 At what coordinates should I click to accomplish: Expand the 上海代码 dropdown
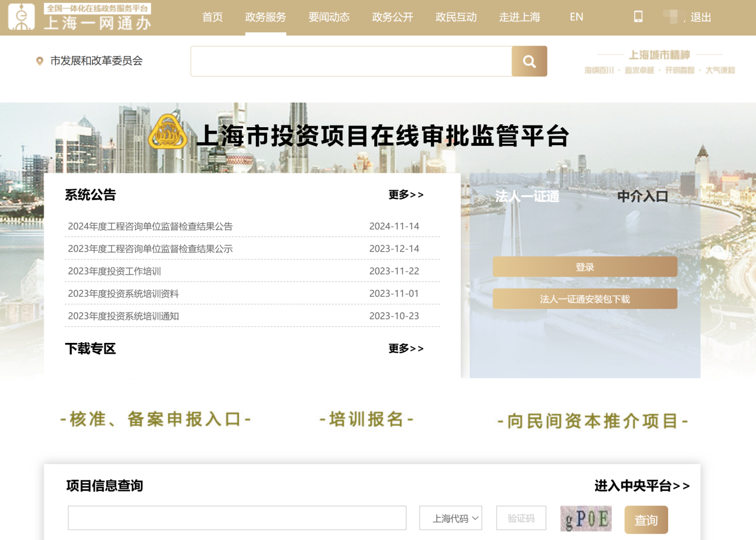tap(451, 518)
